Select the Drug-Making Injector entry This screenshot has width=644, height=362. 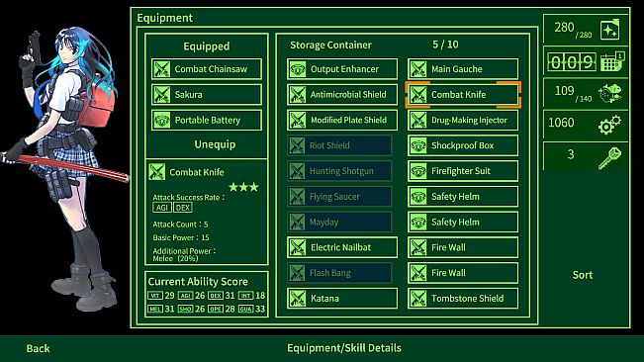click(x=463, y=121)
